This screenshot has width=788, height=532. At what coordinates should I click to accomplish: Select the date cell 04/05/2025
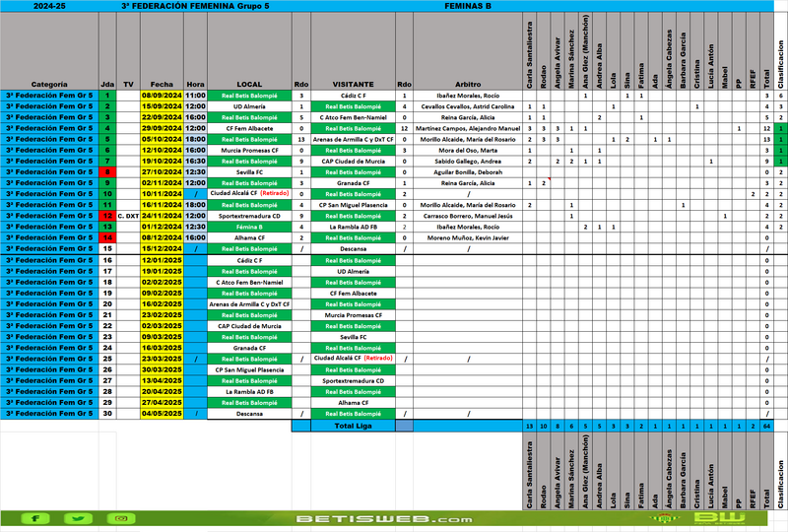click(162, 414)
